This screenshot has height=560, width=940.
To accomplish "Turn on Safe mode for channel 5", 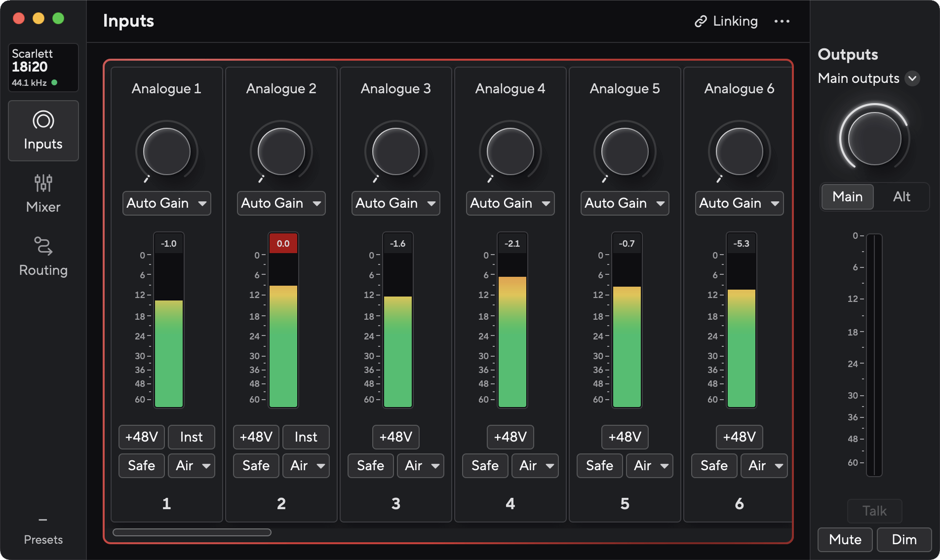I will (600, 466).
